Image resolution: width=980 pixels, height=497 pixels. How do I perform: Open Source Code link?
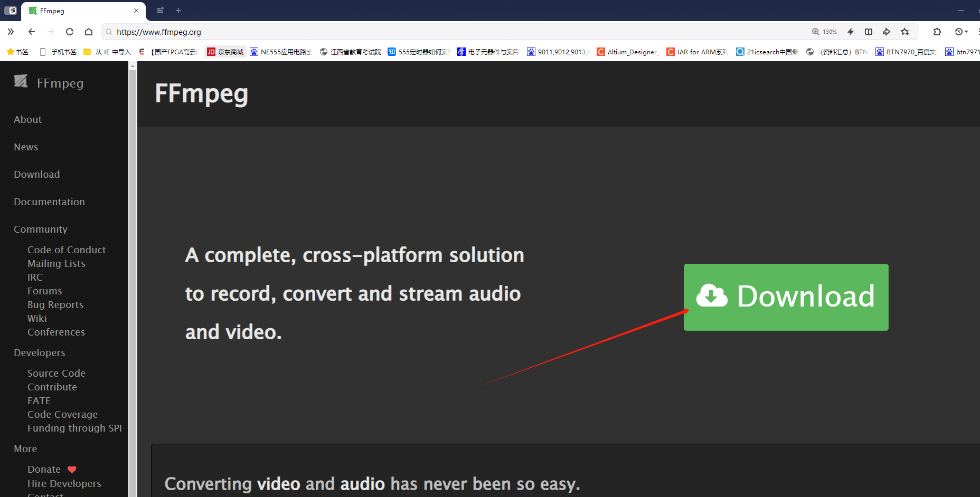click(x=56, y=373)
